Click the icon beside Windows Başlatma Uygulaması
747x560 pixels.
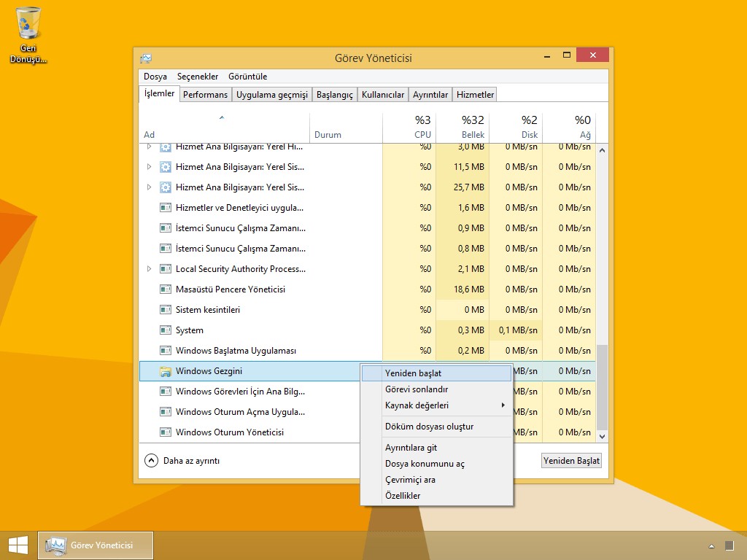166,351
